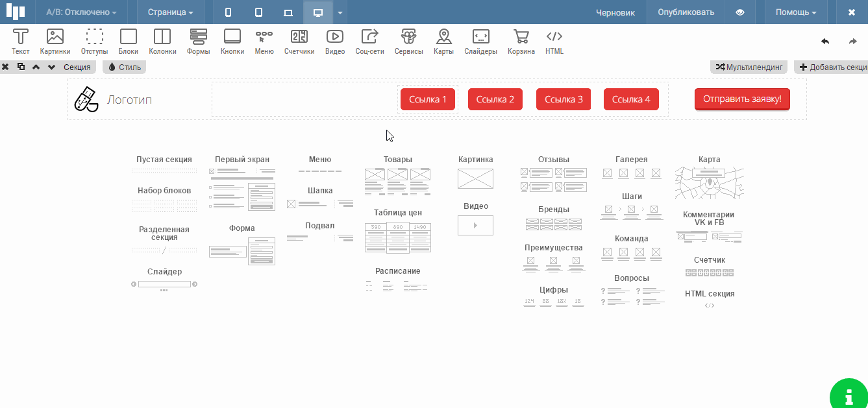Select the Text (Текст) tool

21,42
